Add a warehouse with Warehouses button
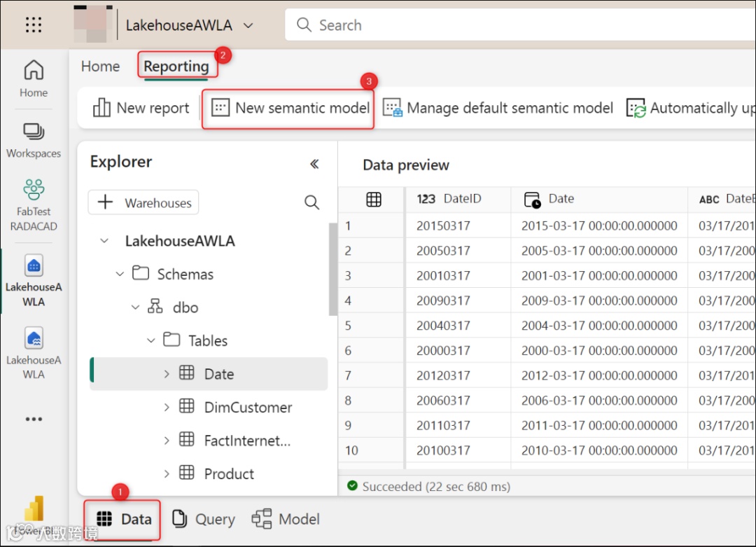Image resolution: width=756 pixels, height=547 pixels. [x=143, y=202]
